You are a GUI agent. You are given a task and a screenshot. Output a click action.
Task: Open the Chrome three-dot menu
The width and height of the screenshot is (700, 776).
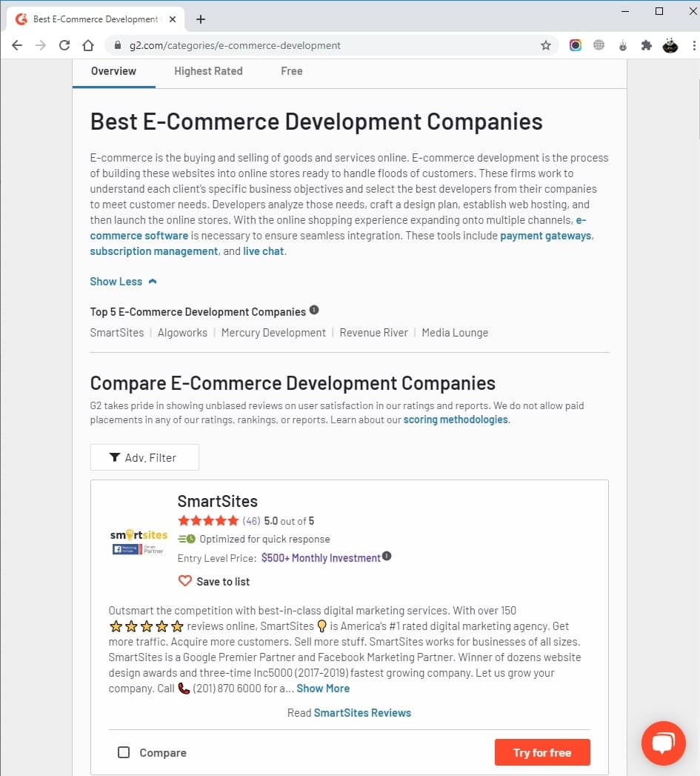(694, 45)
